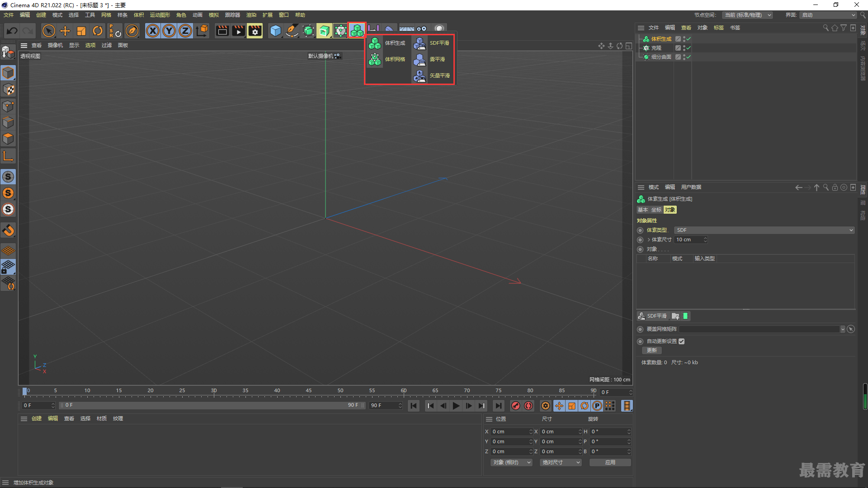Add a blue Cube primitive
Viewport: 868px width, 488px height.
coord(275,31)
